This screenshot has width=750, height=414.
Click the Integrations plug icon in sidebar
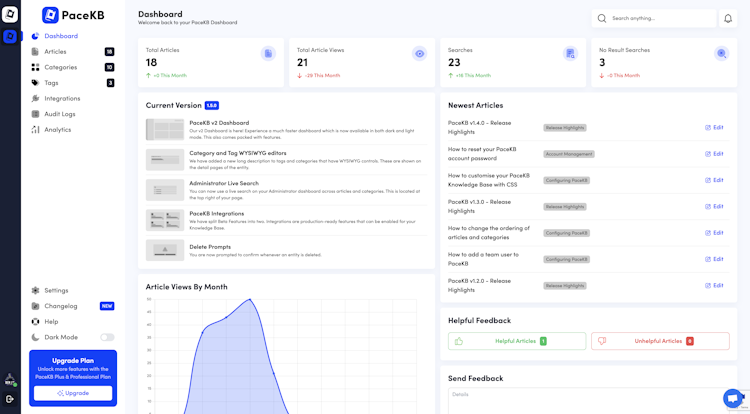pyautogui.click(x=35, y=98)
